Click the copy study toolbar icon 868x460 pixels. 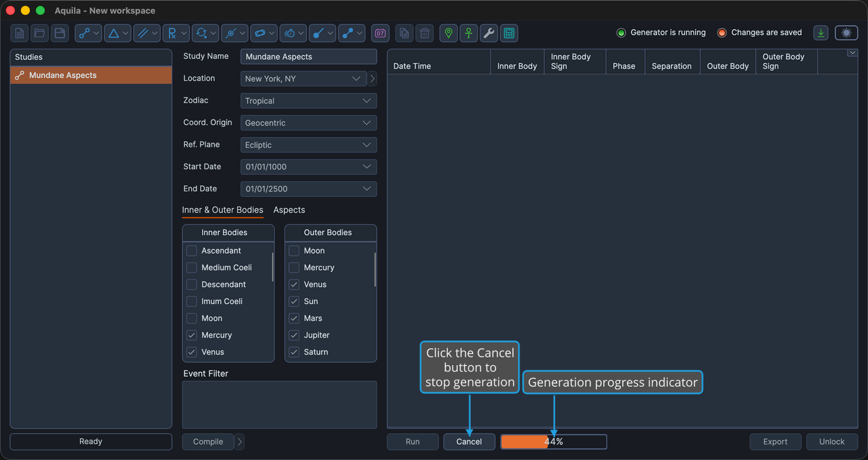coord(404,33)
